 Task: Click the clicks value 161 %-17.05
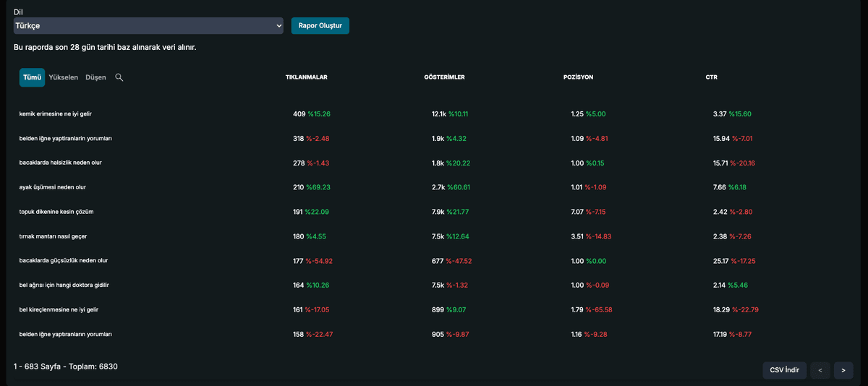pos(312,309)
